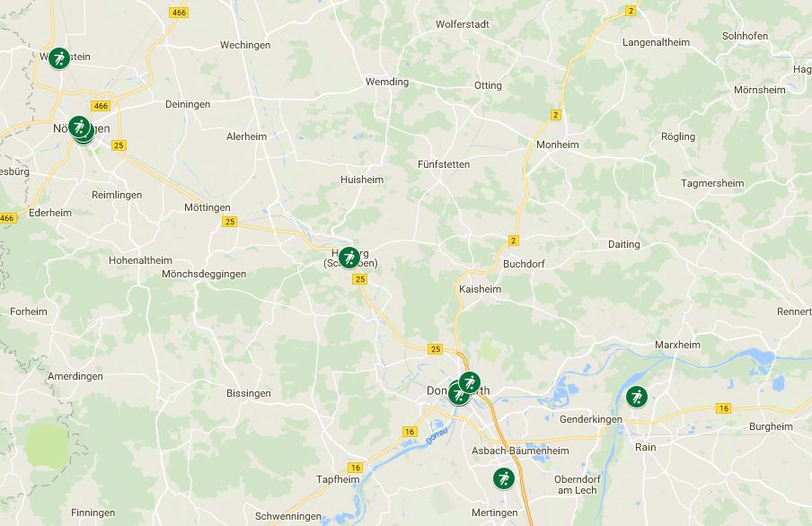This screenshot has width=812, height=526.
Task: Select route 25 shield below Harburg
Action: (359, 279)
